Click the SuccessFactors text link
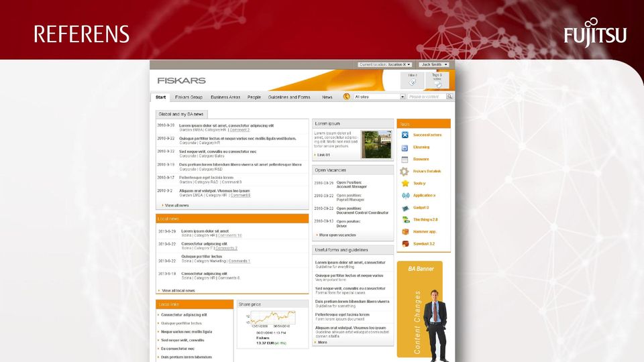644x362 pixels. pyautogui.click(x=427, y=135)
